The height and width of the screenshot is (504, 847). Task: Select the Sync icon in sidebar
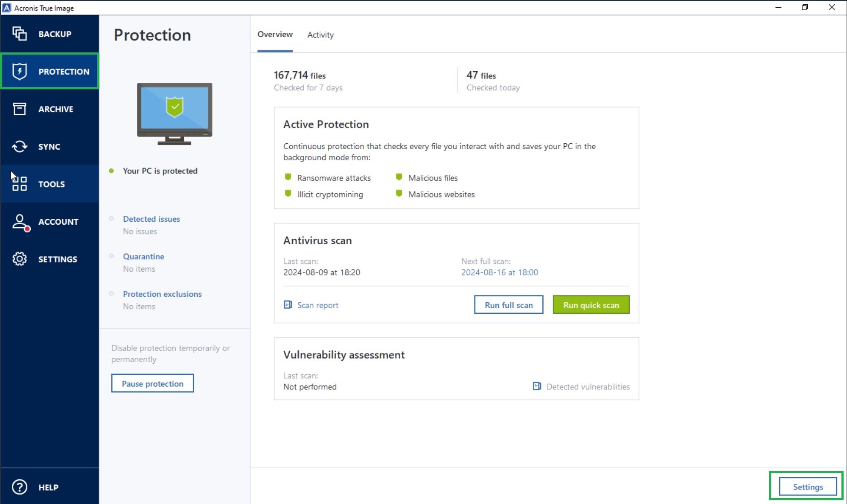click(x=19, y=146)
